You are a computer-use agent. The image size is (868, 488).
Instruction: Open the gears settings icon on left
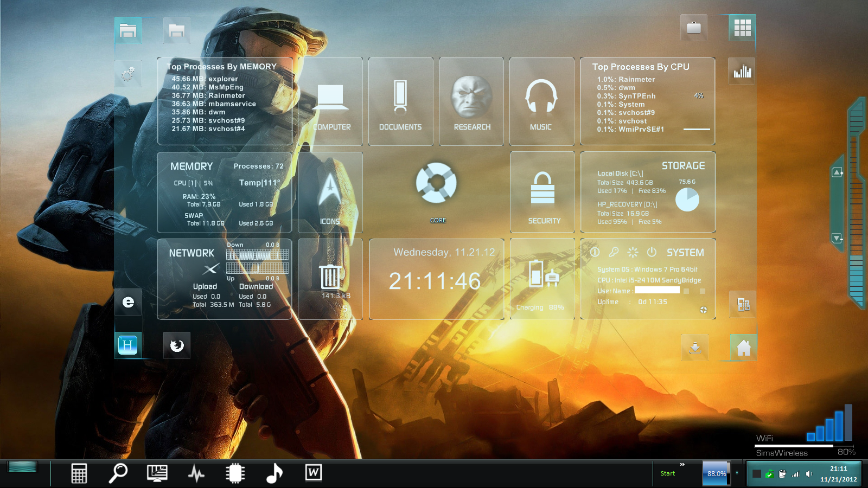pyautogui.click(x=128, y=74)
